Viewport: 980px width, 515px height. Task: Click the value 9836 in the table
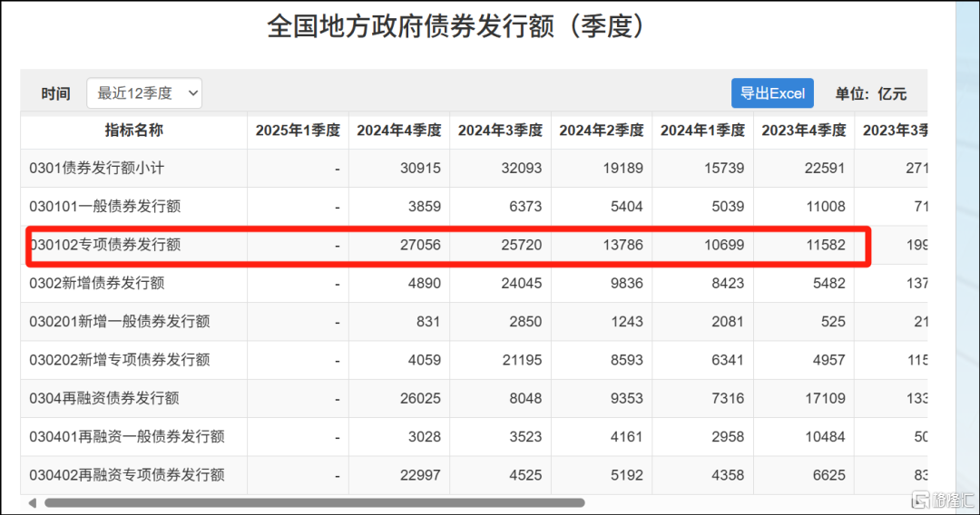627,284
